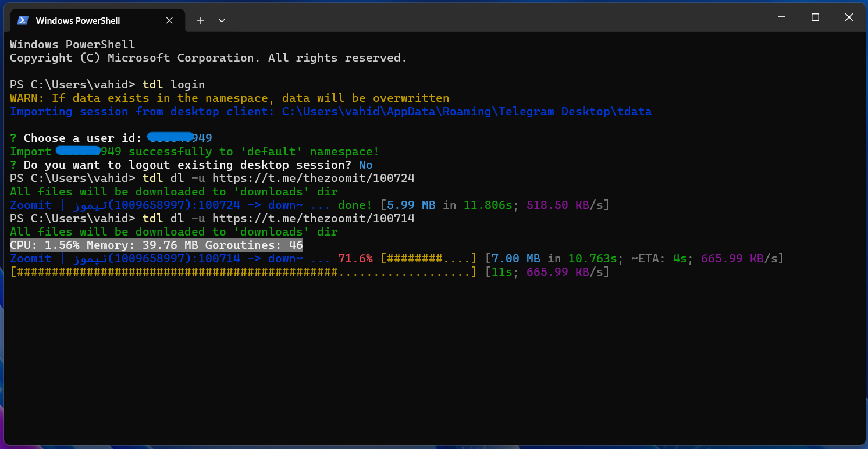Close the terminal window
This screenshot has width=868, height=449.
(x=849, y=17)
